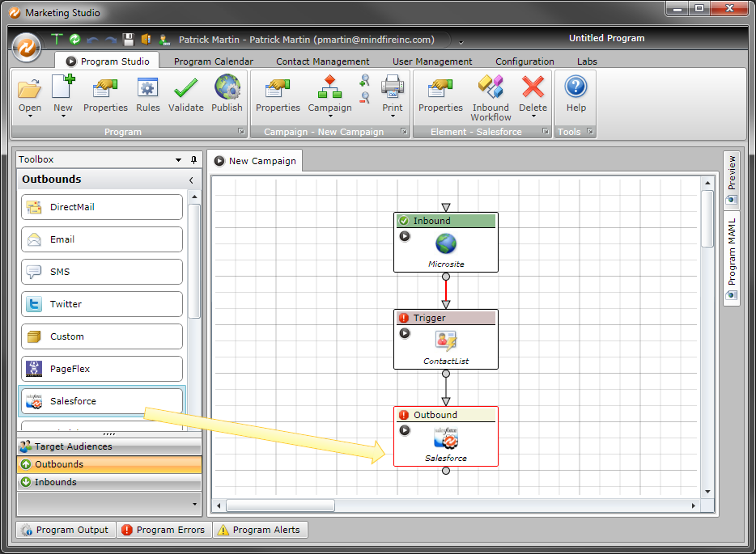Collapse the Outbounds panel chevron
Screen dimensions: 756x554
point(191,180)
